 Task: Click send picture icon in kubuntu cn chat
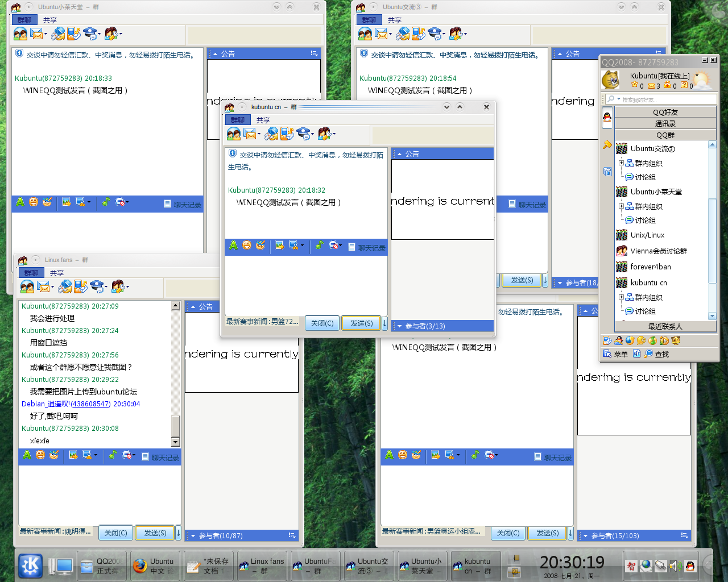[279, 246]
